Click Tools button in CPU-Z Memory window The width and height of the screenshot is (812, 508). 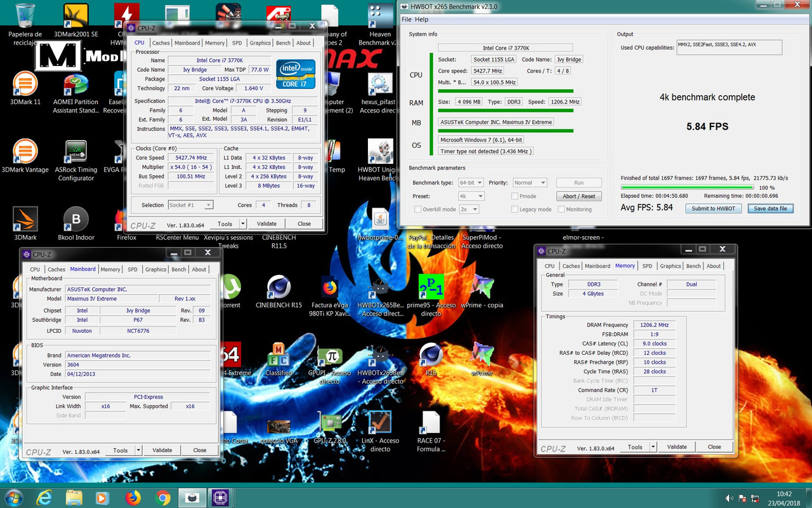[x=635, y=446]
